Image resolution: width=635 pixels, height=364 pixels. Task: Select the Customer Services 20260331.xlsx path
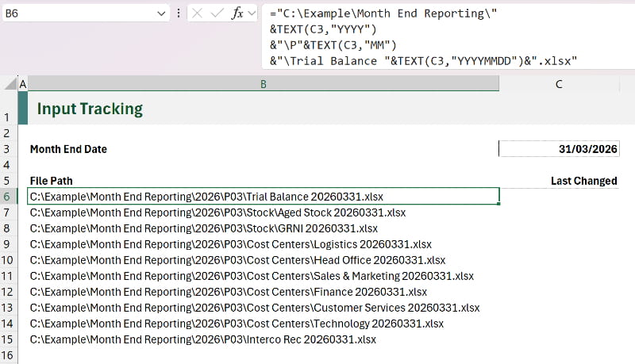264,308
